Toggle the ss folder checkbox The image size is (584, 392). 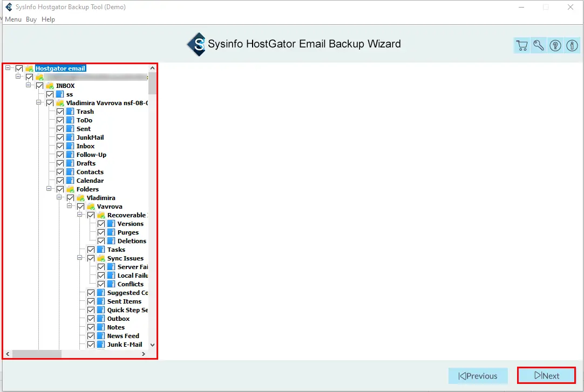(x=50, y=94)
